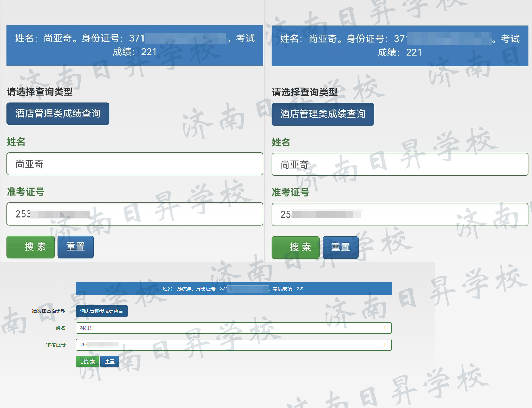532x408 pixels.
Task: Click the green 姓名 label in the right panel
Action: click(281, 142)
